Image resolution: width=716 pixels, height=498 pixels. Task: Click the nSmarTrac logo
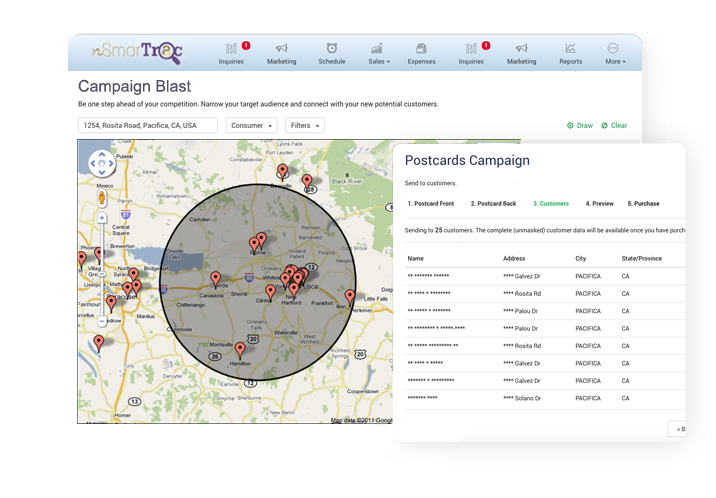click(x=137, y=52)
